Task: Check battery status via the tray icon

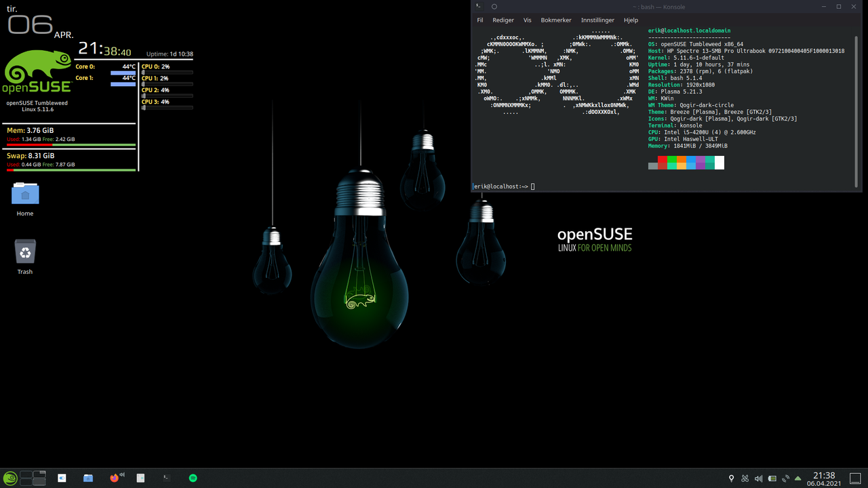Action: pyautogui.click(x=772, y=478)
